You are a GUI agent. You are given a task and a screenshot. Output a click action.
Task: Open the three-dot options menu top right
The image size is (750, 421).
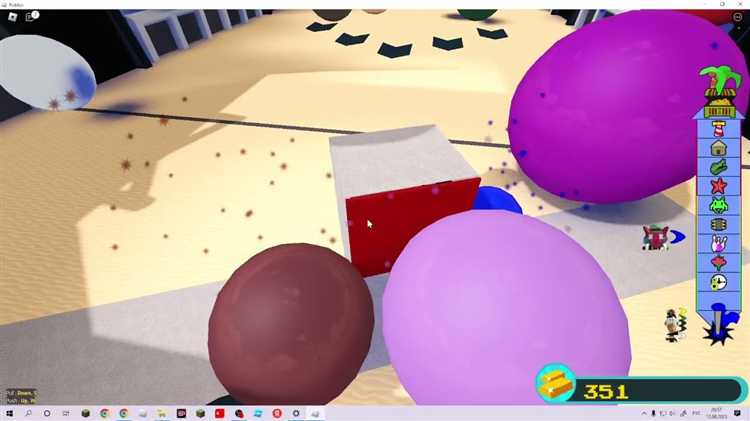click(737, 17)
